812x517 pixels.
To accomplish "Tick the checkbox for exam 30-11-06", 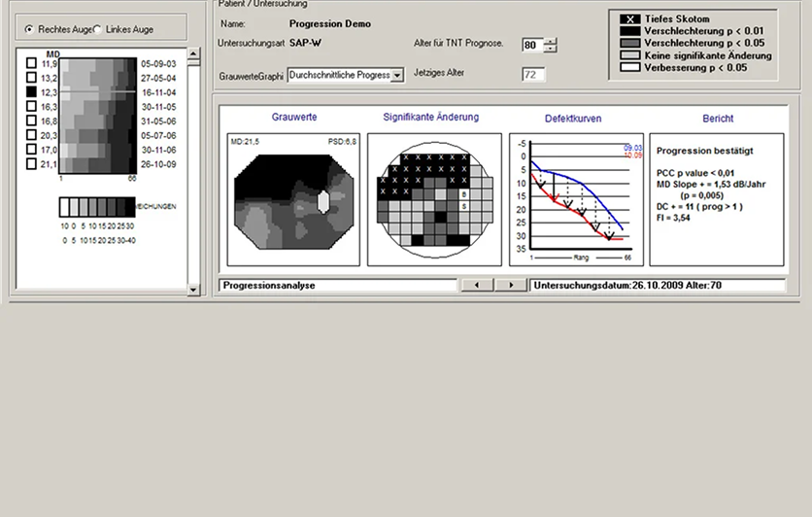I will coord(32,150).
